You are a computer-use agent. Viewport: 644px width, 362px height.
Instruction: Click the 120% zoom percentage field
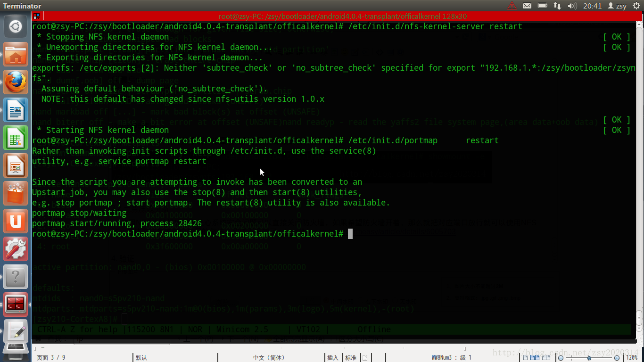click(x=632, y=358)
